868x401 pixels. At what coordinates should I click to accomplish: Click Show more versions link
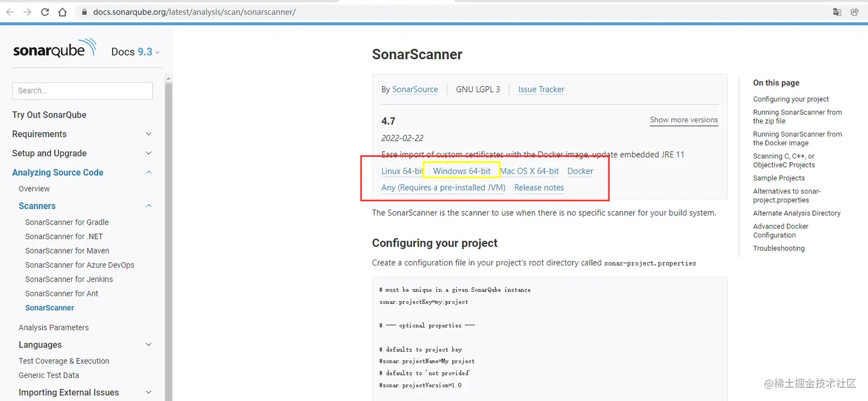(x=684, y=120)
